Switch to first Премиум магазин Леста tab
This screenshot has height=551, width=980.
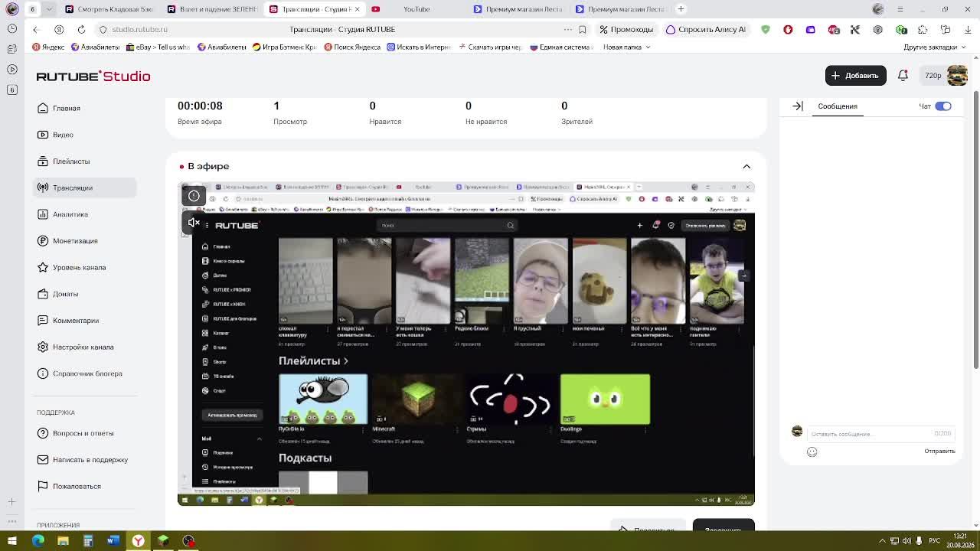(x=518, y=9)
